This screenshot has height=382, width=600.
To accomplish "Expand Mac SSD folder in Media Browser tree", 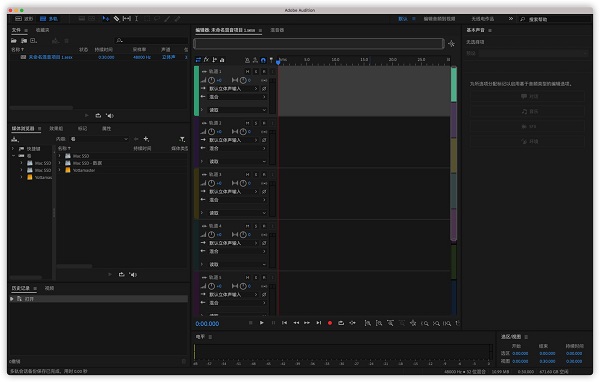I will pyautogui.click(x=21, y=163).
